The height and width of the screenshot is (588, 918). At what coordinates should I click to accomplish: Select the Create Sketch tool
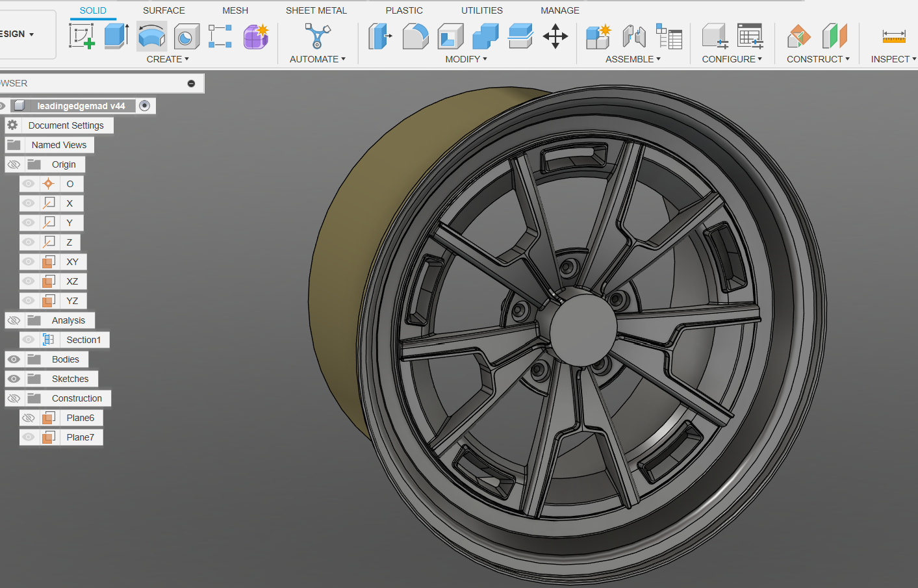[x=82, y=36]
